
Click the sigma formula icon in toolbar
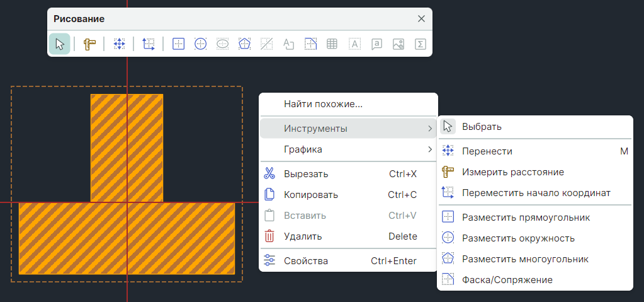click(x=420, y=44)
